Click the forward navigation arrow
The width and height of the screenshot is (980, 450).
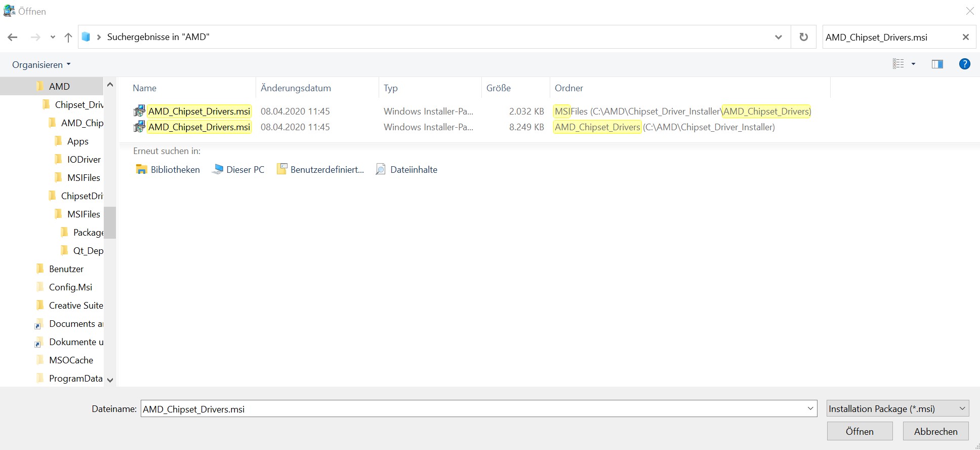tap(35, 37)
